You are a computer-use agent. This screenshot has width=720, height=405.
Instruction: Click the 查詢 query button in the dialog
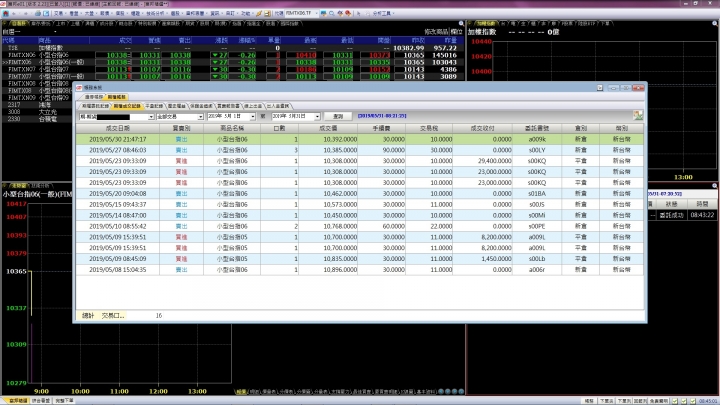pyautogui.click(x=338, y=116)
